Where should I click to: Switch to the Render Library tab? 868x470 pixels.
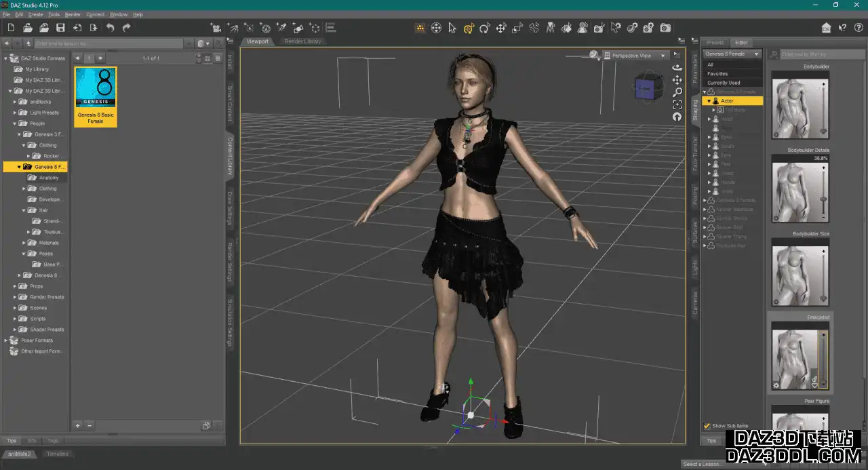point(303,41)
